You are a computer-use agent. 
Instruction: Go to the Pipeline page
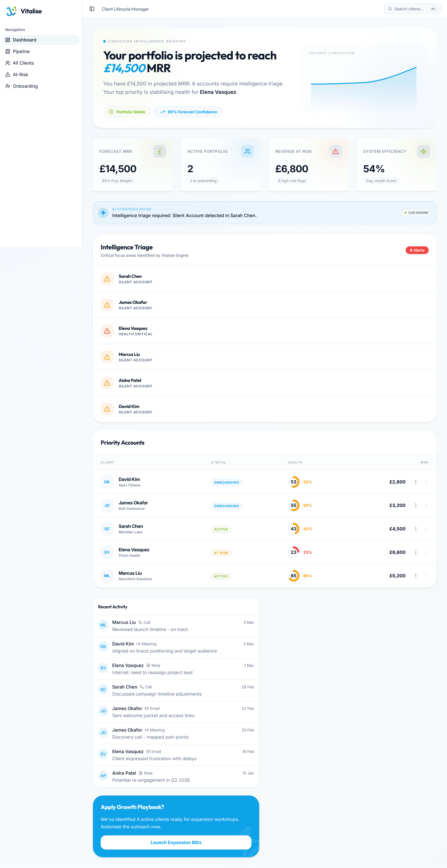pos(41,51)
